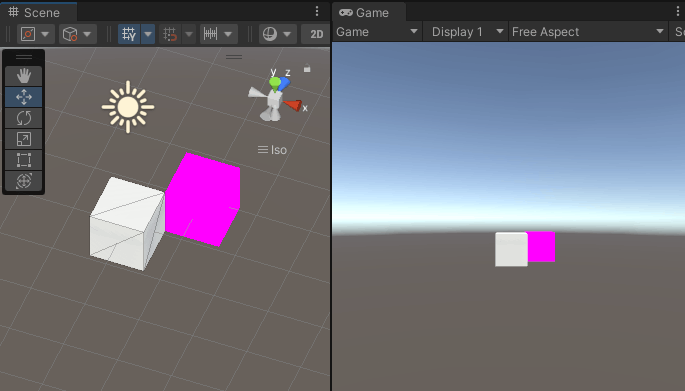Toggle grid visibility on Y axis
Viewport: 685px width, 391px height.
point(129,34)
